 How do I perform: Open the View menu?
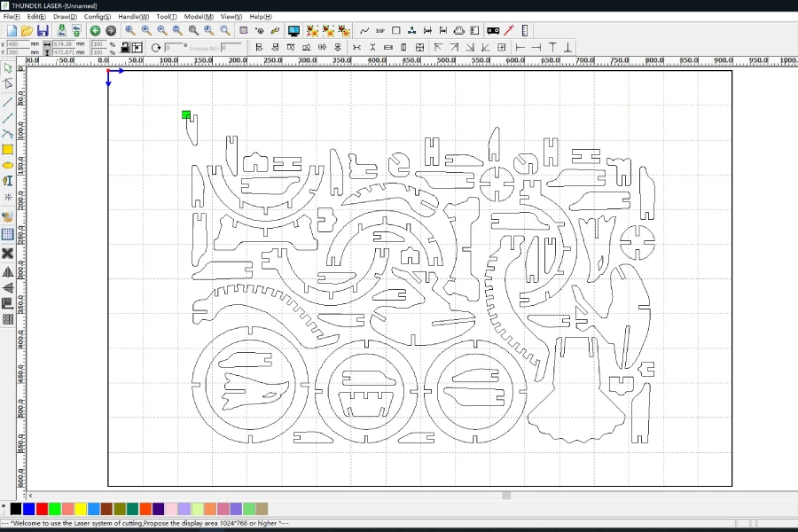coord(231,17)
